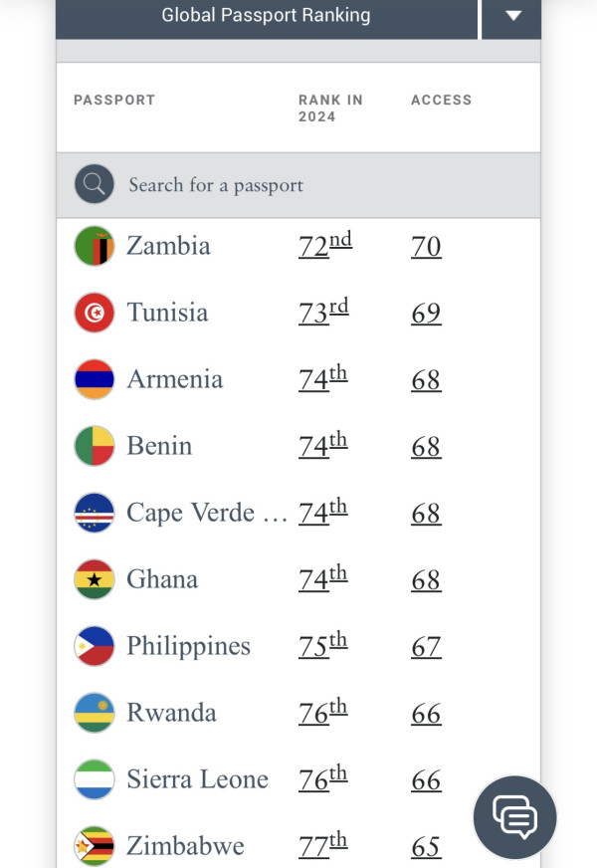Screen dimensions: 597x868
Task: Open the Philippines 75th rank link
Action: point(322,646)
